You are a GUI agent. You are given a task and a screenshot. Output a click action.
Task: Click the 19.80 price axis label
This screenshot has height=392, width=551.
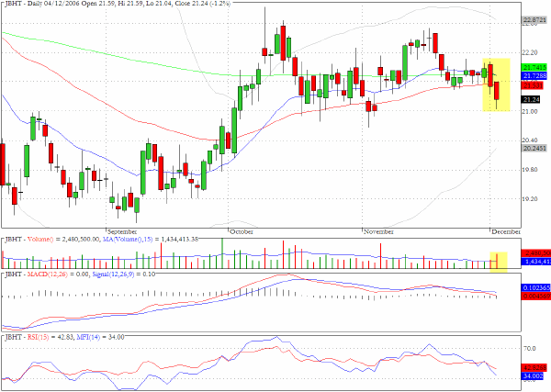click(530, 170)
